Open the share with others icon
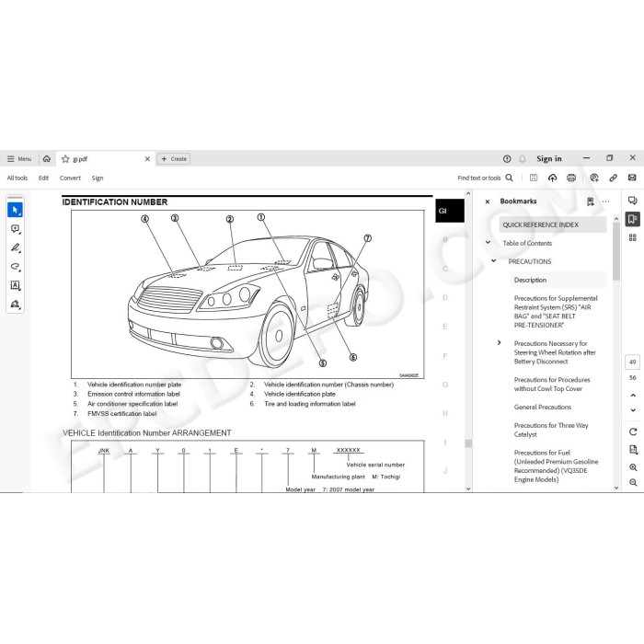Image resolution: width=644 pixels, height=644 pixels. (x=594, y=178)
